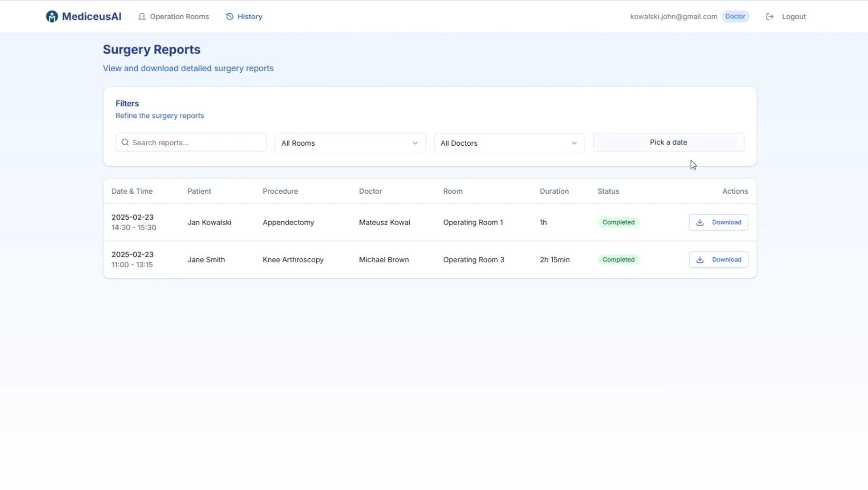This screenshot has height=490, width=868.
Task: Open the All Doctors dropdown
Action: pos(509,143)
